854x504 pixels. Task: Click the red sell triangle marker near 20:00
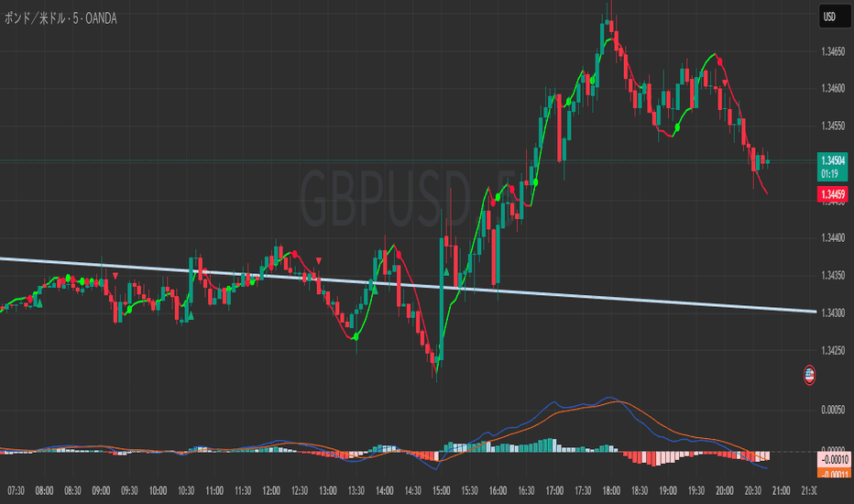click(725, 82)
